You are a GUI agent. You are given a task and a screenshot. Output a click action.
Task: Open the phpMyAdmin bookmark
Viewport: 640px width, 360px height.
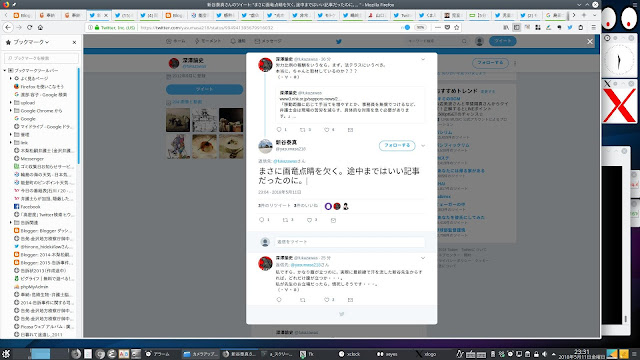(31, 287)
